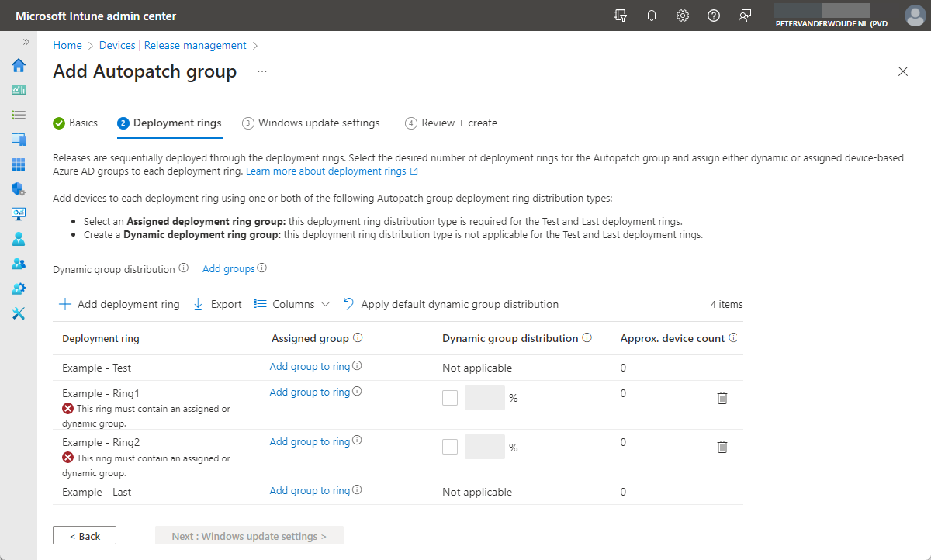Enable dynamic group distribution for Example - Ring1

pos(450,397)
